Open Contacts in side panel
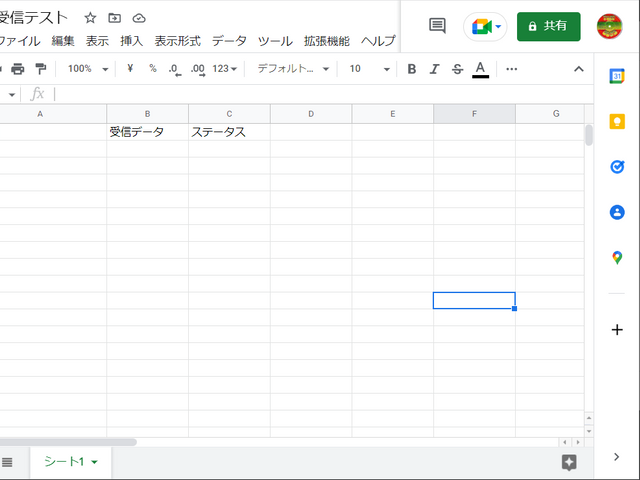Viewport: 640px width, 480px height. coord(617,212)
